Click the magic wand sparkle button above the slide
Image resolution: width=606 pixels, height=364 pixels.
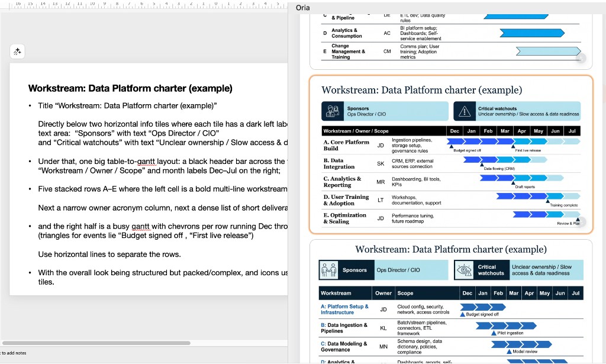[17, 51]
